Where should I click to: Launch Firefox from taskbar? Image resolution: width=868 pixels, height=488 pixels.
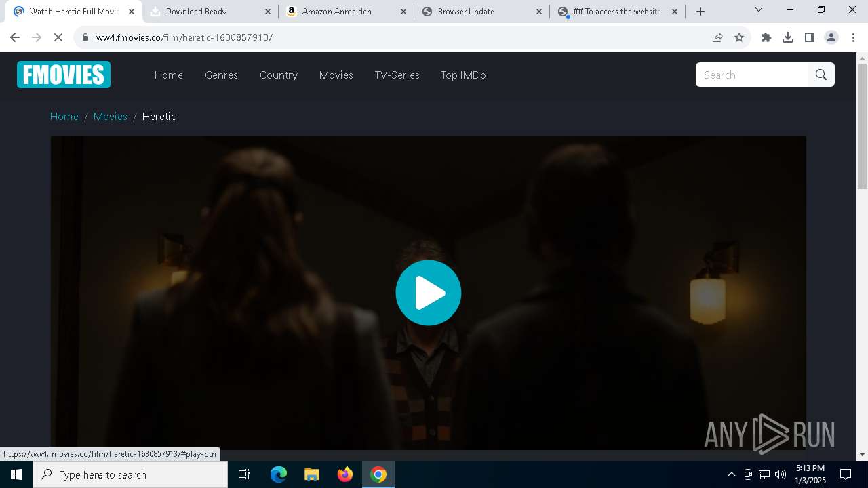click(x=345, y=474)
